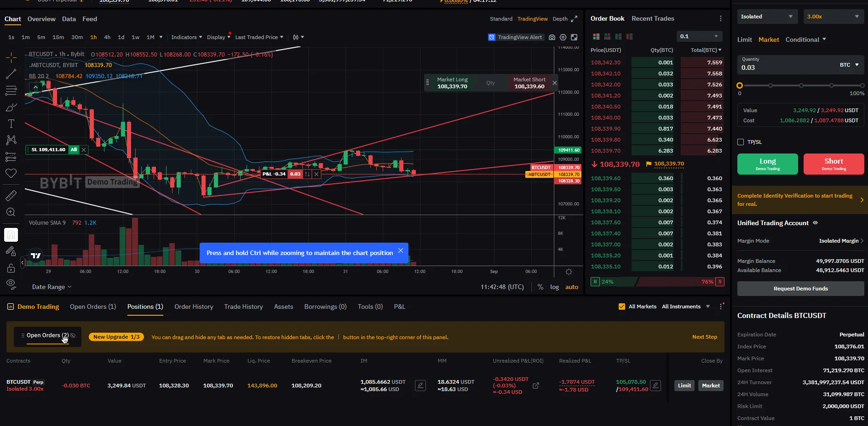Activate the zoom in tool
Image resolution: width=868 pixels, height=426 pixels.
11,212
